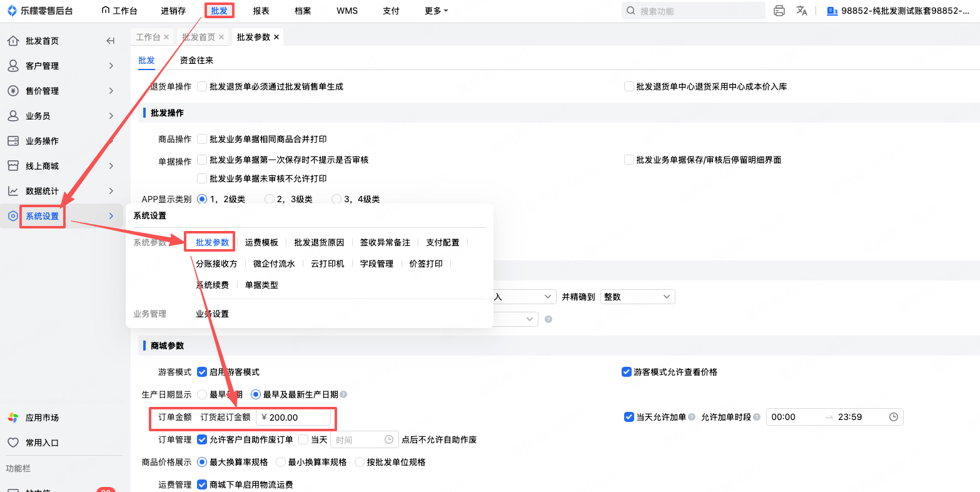The image size is (980, 492).
Task: Click the 常用入口 heart icon
Action: pyautogui.click(x=13, y=443)
